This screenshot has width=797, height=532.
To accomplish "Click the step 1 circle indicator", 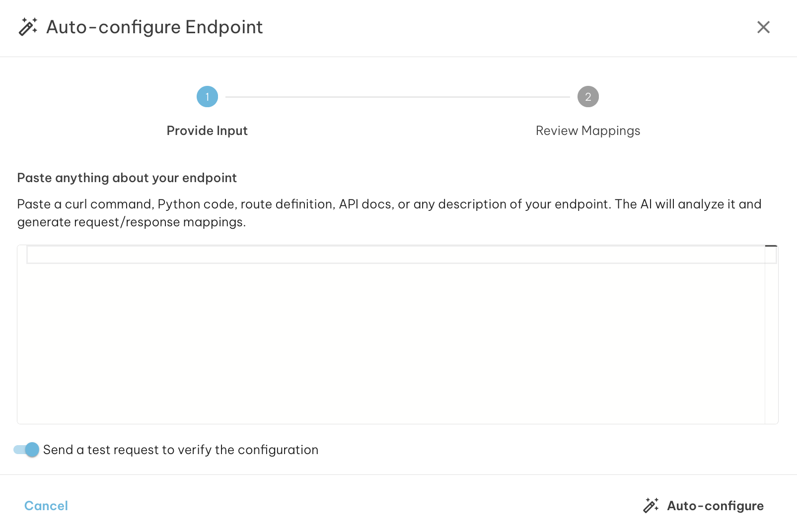I will click(207, 97).
